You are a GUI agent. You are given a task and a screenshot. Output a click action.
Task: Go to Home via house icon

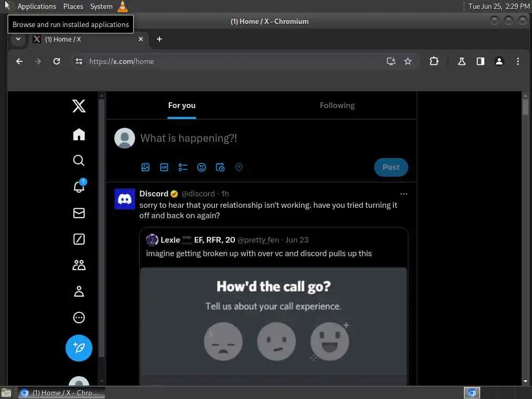[79, 135]
